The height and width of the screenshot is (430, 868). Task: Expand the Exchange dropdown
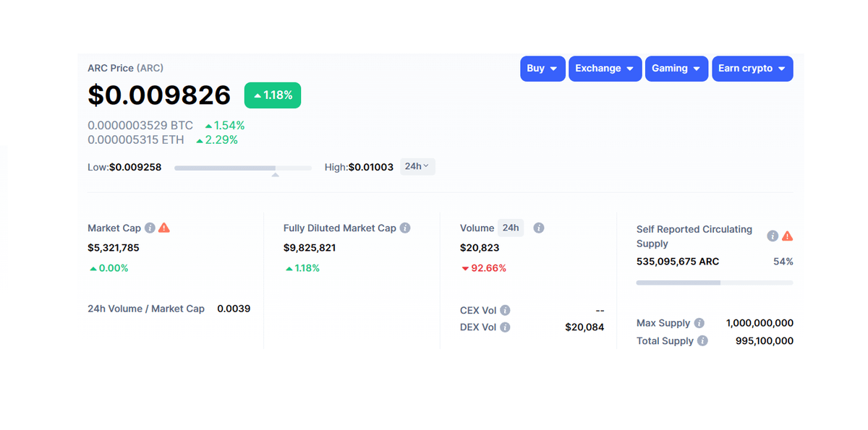605,69
